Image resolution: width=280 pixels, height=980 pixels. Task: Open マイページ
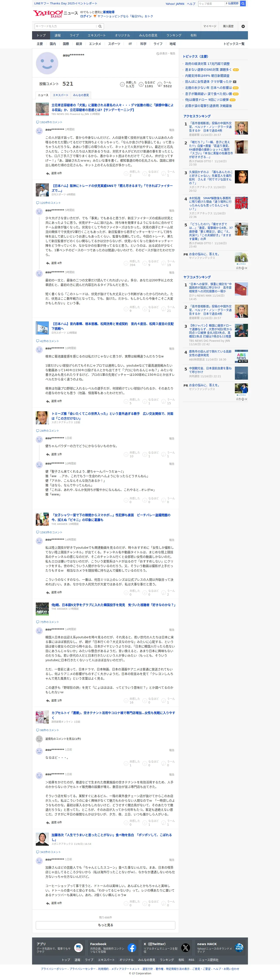[210, 26]
